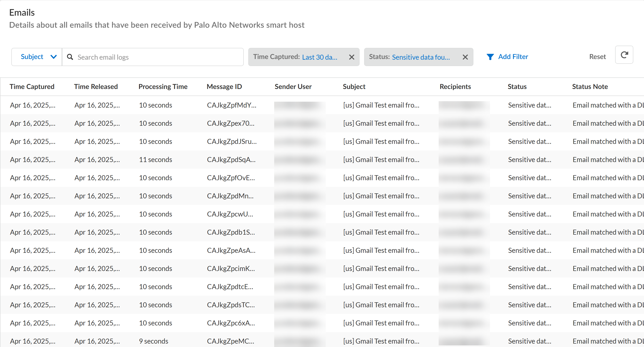644x347 pixels.
Task: Remove the Time Captured filter chip
Action: point(351,57)
